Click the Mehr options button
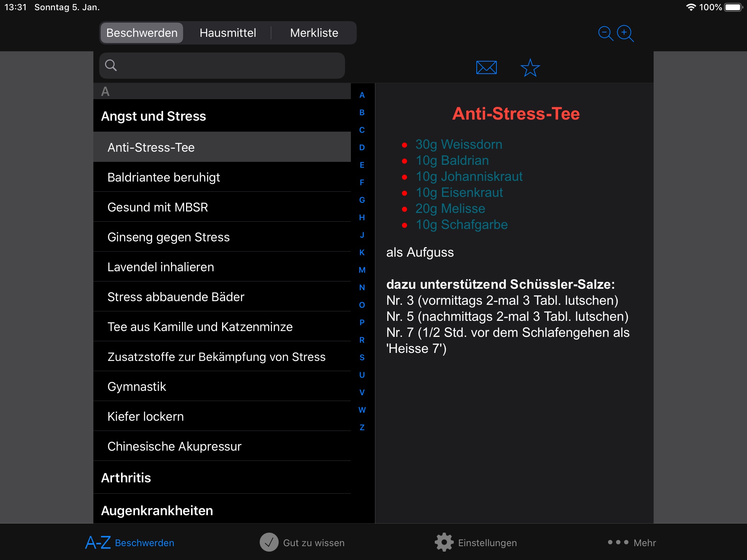This screenshot has width=747, height=560. pyautogui.click(x=635, y=542)
